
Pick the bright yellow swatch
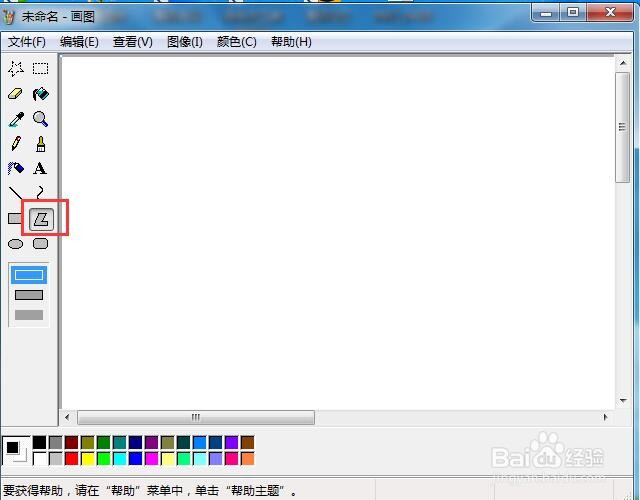pos(88,458)
